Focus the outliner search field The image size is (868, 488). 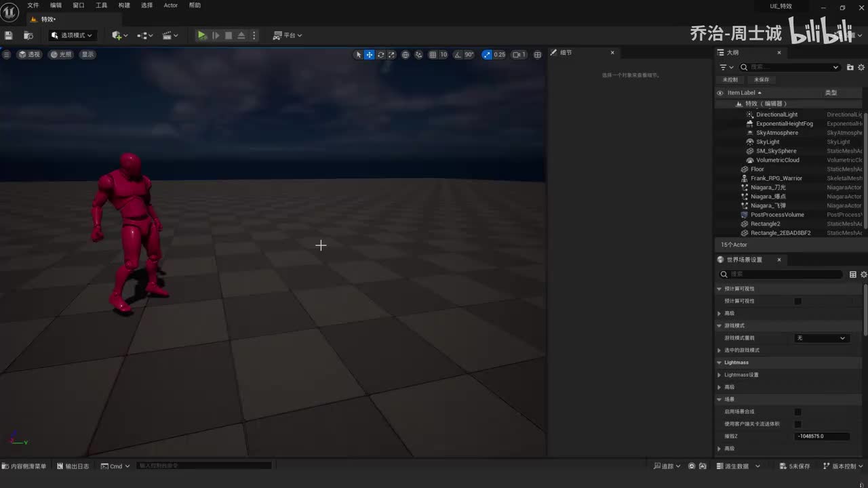[x=789, y=67]
